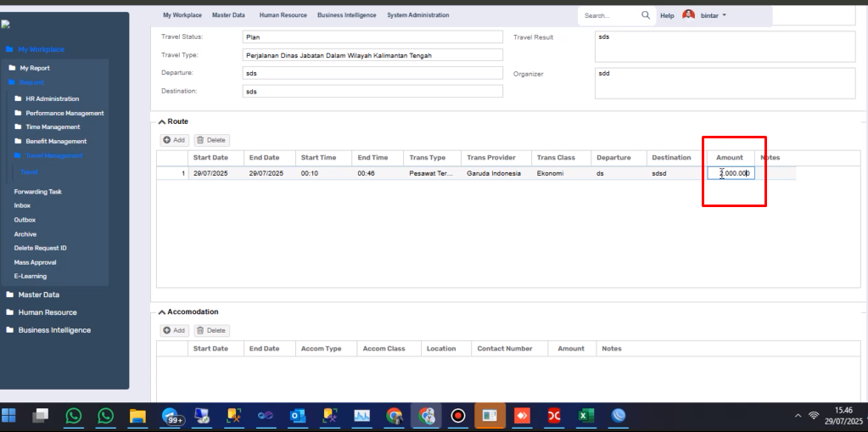
Task: Add a new Accomodation row
Action: point(175,331)
